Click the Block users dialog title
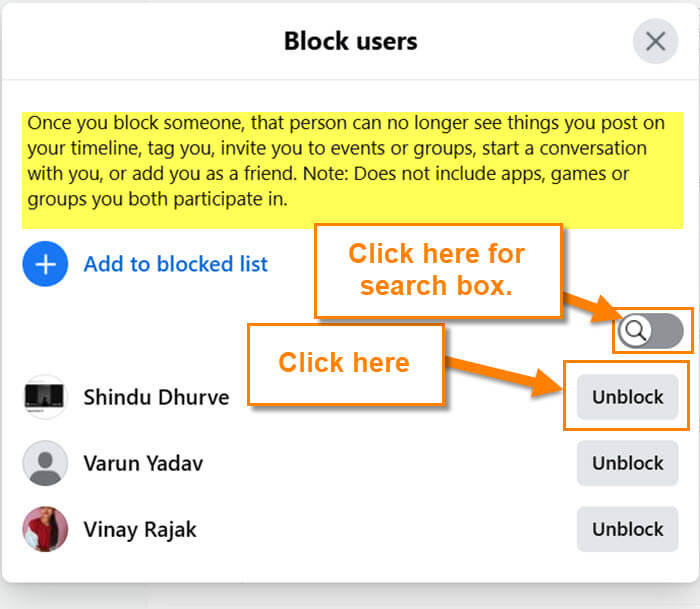The width and height of the screenshot is (700, 609). click(x=350, y=41)
